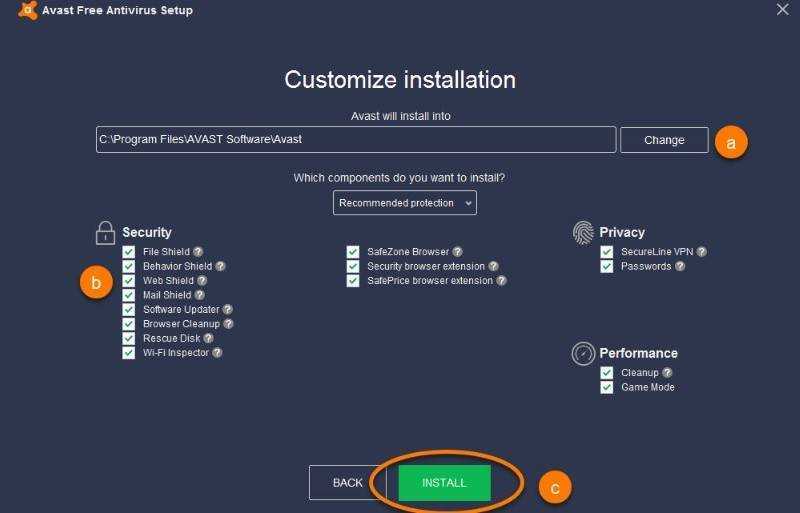Uncheck the Wi-Fi Inspector checkbox
Image resolution: width=800 pixels, height=513 pixels.
point(129,352)
